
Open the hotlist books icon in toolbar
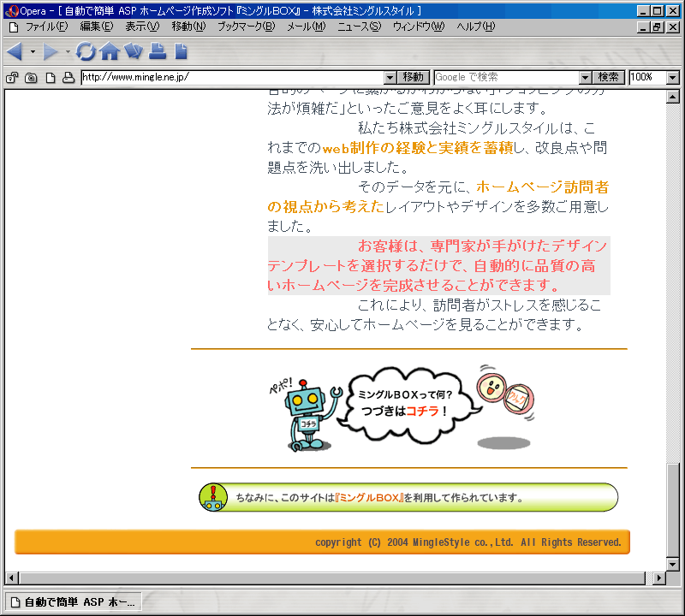pos(134,50)
